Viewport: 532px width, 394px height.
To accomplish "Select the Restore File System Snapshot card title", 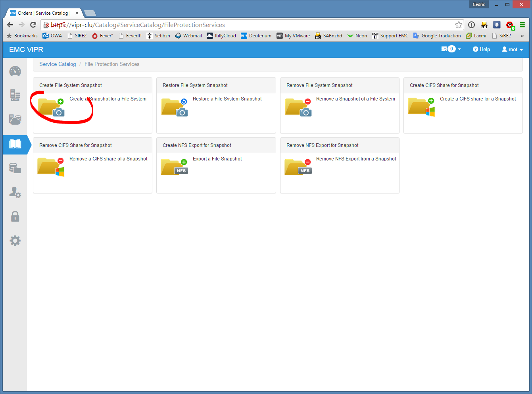I will [x=195, y=85].
